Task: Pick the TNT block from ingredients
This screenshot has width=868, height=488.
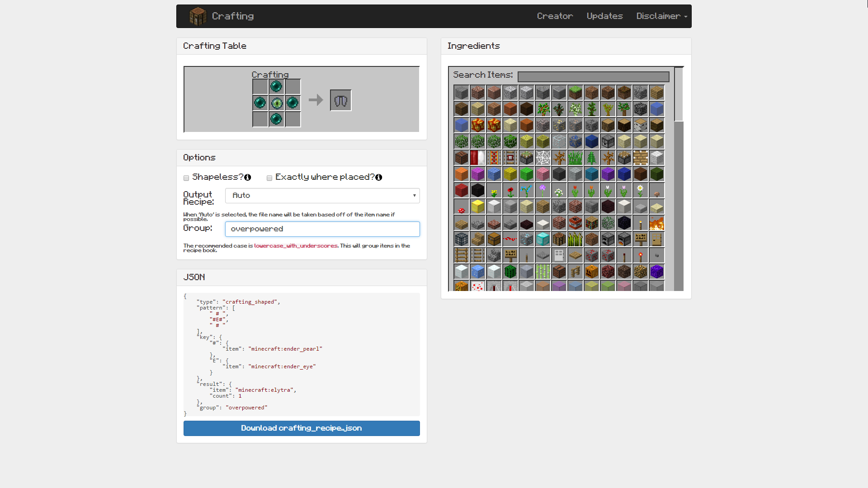Action: [575, 223]
